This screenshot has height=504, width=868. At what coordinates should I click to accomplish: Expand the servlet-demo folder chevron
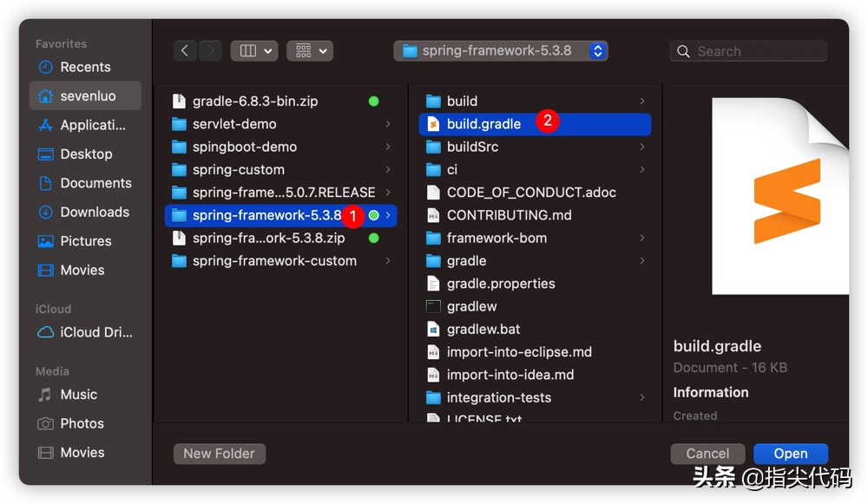[x=387, y=124]
